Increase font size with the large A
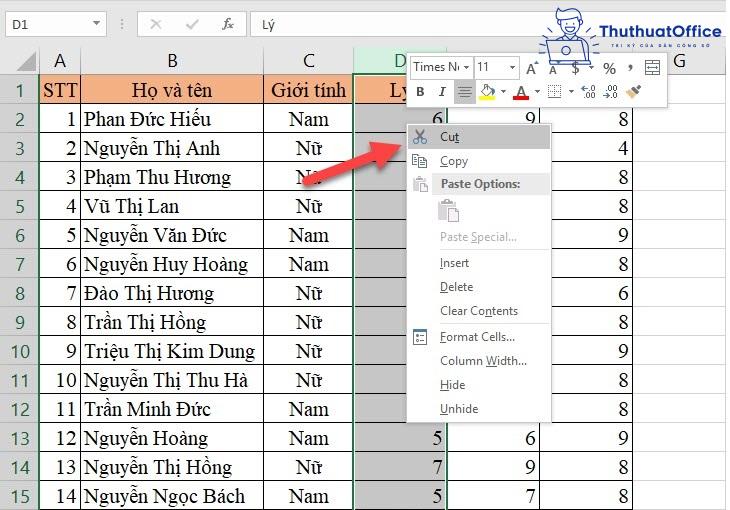 pyautogui.click(x=532, y=68)
